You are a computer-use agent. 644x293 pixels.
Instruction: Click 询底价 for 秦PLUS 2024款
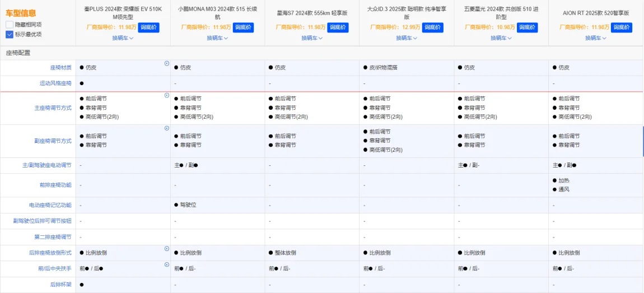148,27
